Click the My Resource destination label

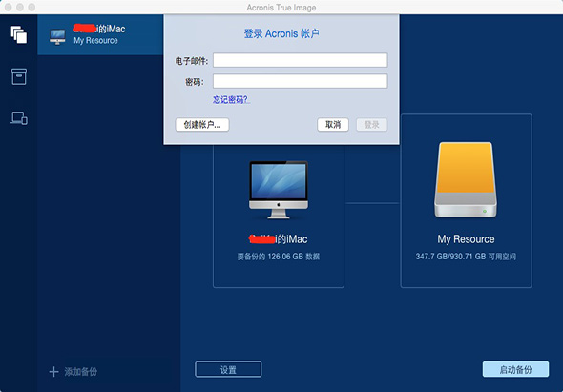coord(466,239)
